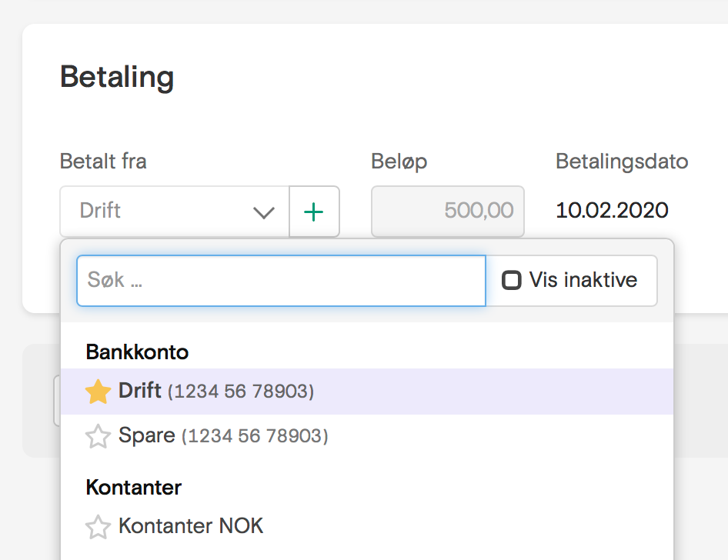Click the Kontanter group header
The height and width of the screenshot is (560, 728).
134,488
